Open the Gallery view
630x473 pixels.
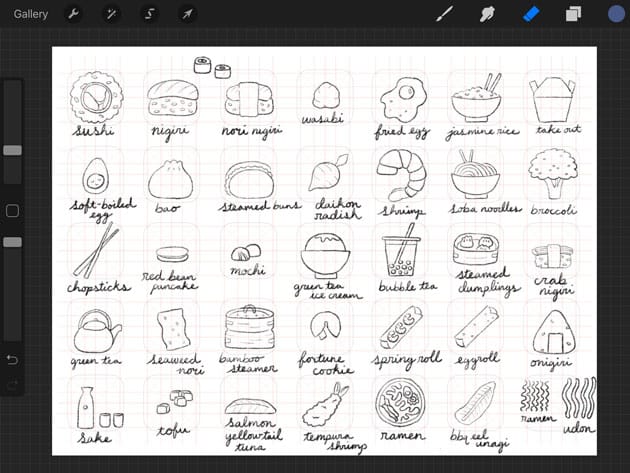click(31, 14)
